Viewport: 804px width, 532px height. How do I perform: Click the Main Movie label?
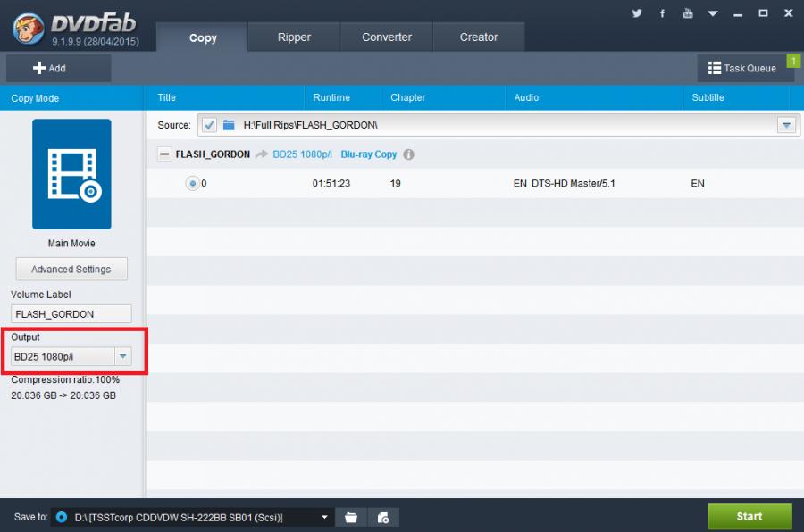pyautogui.click(x=71, y=244)
